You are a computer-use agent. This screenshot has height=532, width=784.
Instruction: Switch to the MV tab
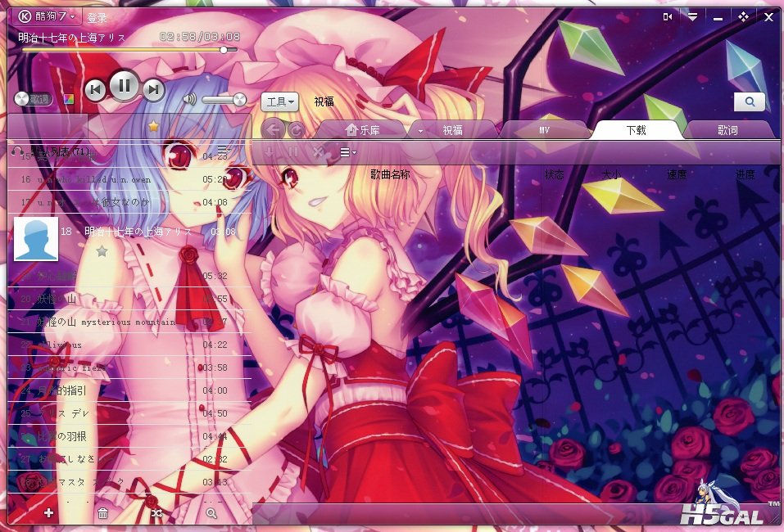tap(545, 130)
